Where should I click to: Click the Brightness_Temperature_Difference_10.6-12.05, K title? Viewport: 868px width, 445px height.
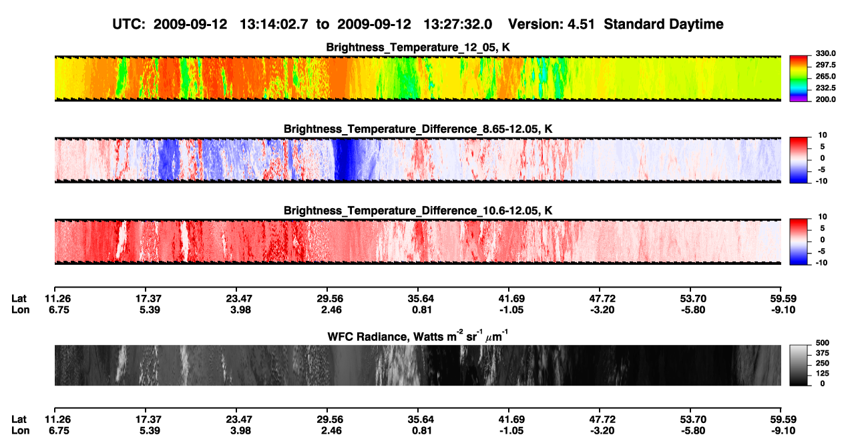coord(418,210)
